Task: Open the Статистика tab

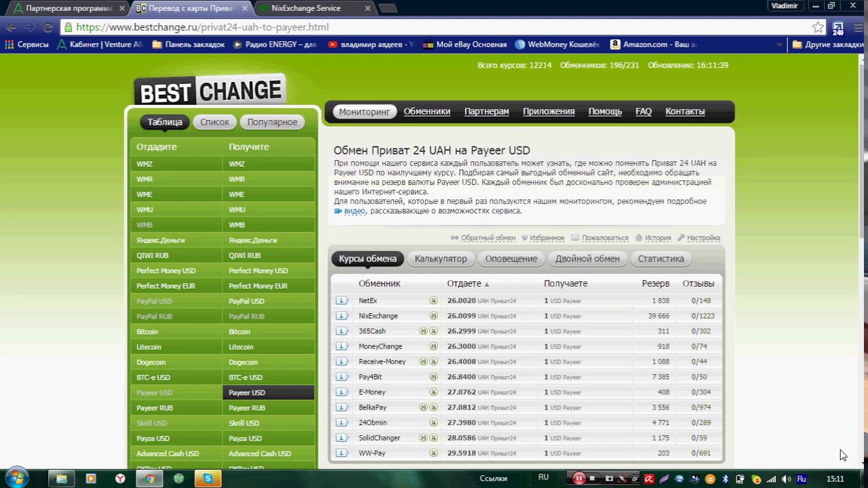Action: coord(661,259)
